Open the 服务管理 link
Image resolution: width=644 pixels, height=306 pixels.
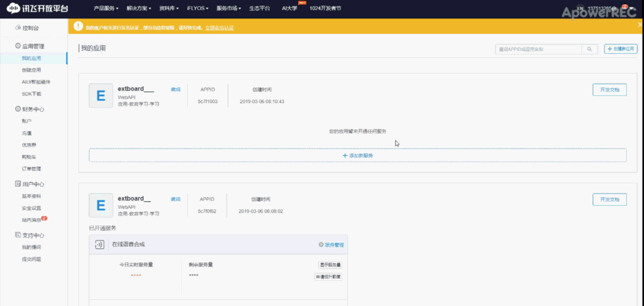[x=334, y=245]
